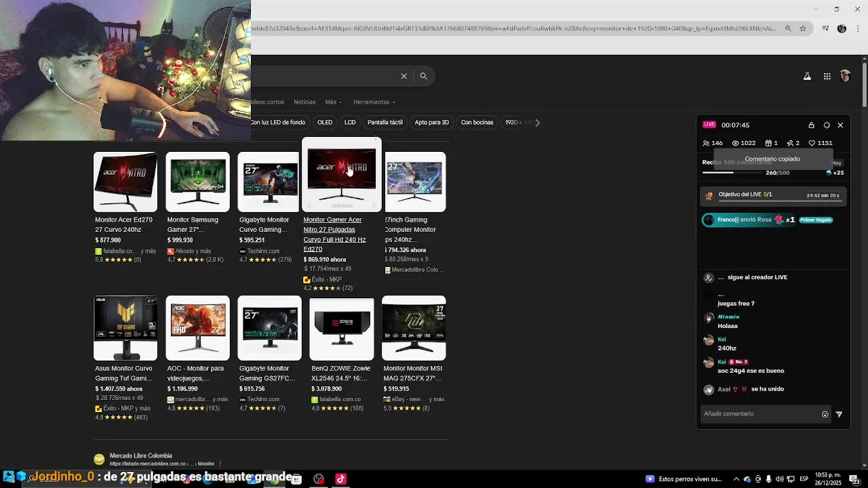This screenshot has width=868, height=488.
Task: Click the magnifier search icon
Action: [423, 76]
